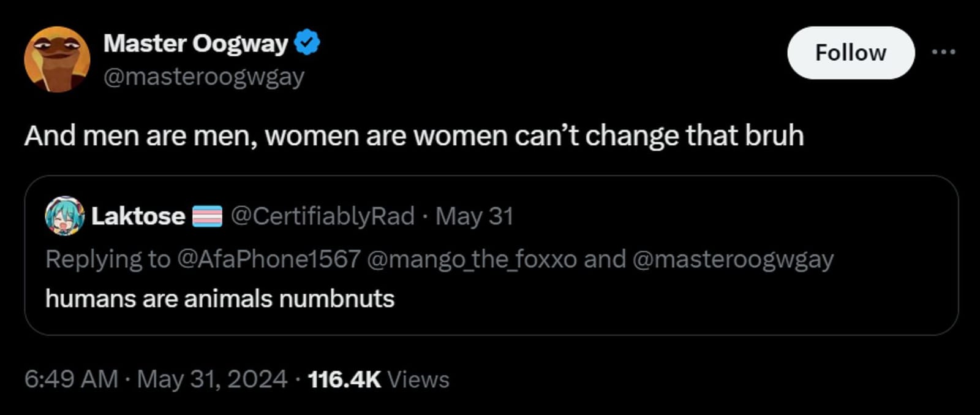This screenshot has width=980, height=415.
Task: Open the three-dot More options menu
Action: click(x=943, y=53)
